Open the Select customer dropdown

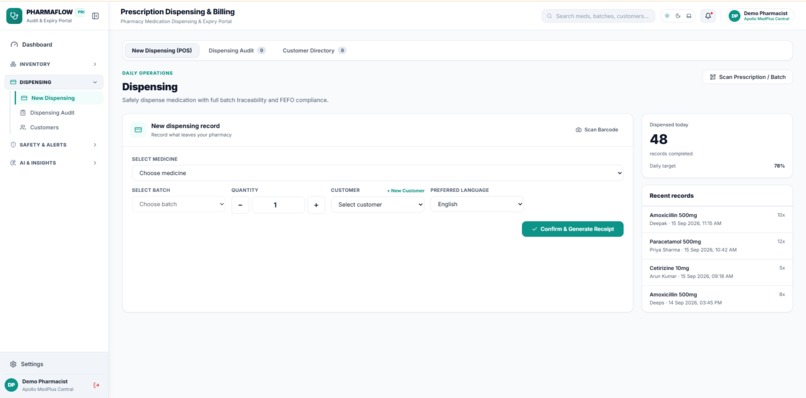pyautogui.click(x=378, y=205)
